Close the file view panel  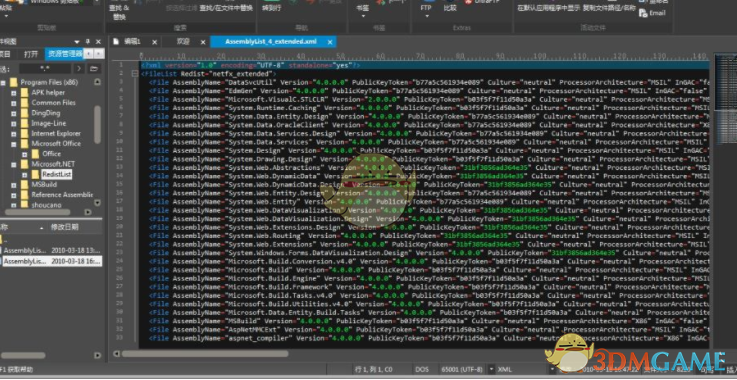98,42
